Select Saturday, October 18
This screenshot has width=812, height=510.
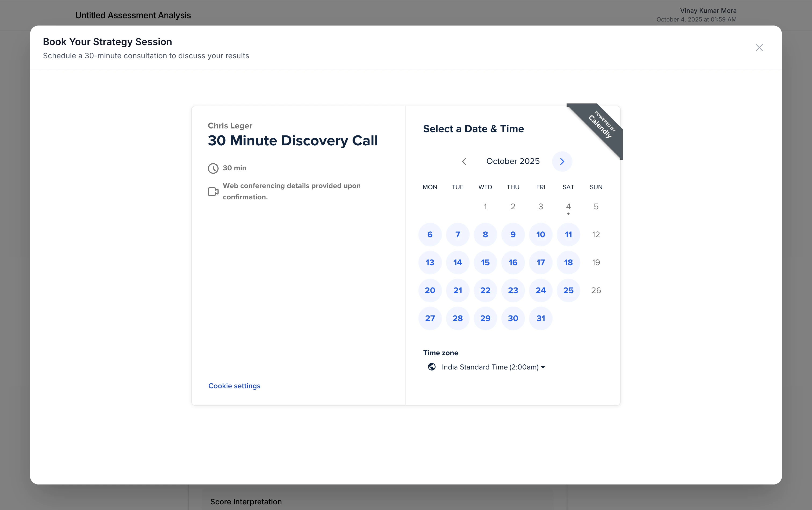point(568,263)
